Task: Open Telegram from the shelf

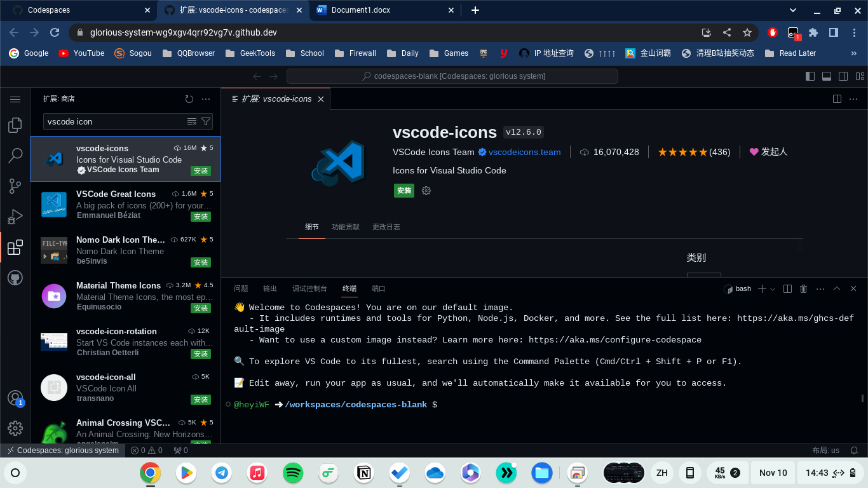Action: pos(222,473)
